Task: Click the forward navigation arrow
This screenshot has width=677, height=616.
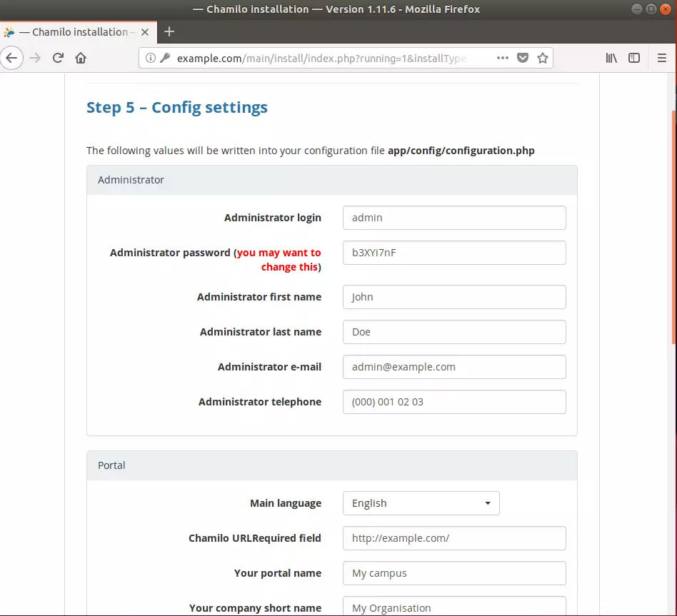Action: click(x=35, y=58)
